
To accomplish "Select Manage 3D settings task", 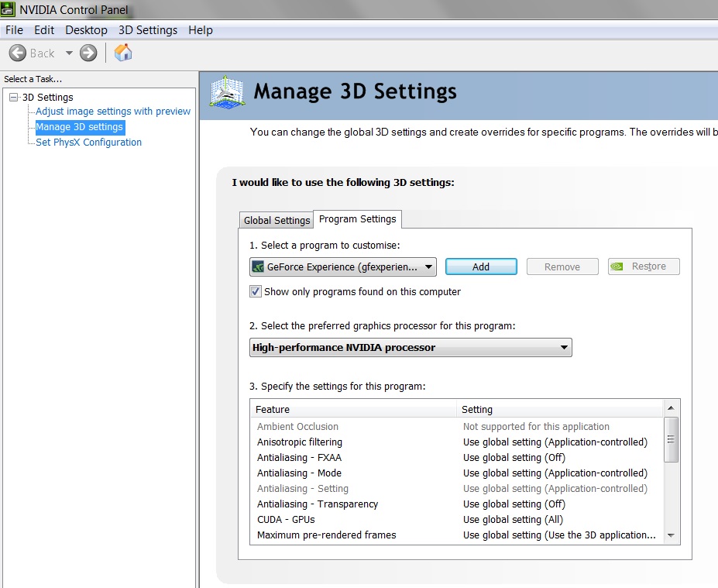I will click(79, 127).
